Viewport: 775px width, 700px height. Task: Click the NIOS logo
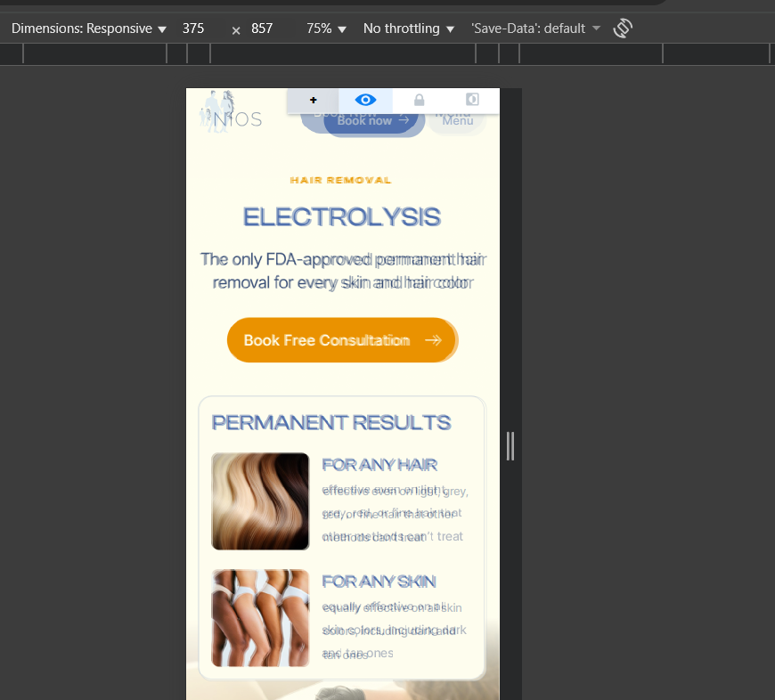pyautogui.click(x=231, y=112)
